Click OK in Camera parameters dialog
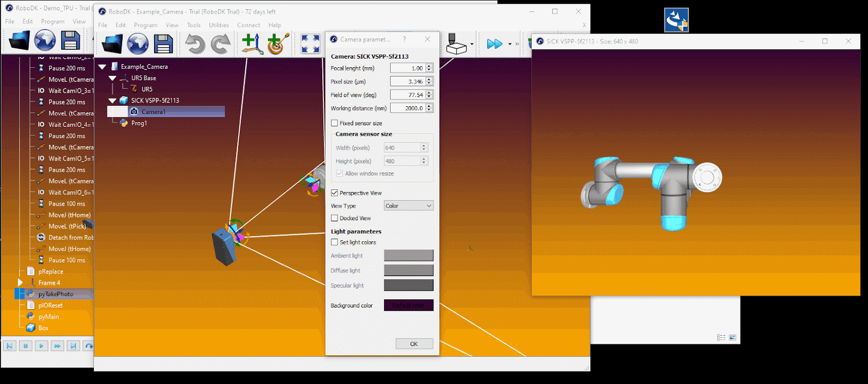Image resolution: width=868 pixels, height=384 pixels. pyautogui.click(x=414, y=344)
